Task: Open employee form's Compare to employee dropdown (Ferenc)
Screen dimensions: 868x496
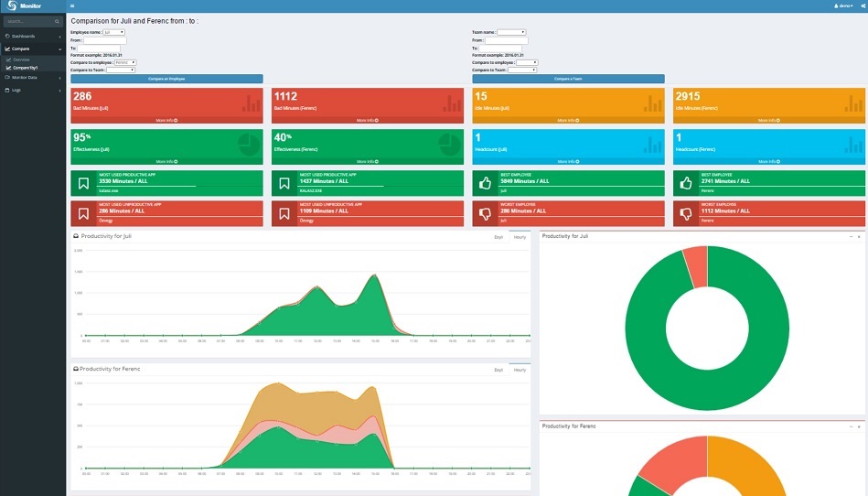Action: coord(125,62)
